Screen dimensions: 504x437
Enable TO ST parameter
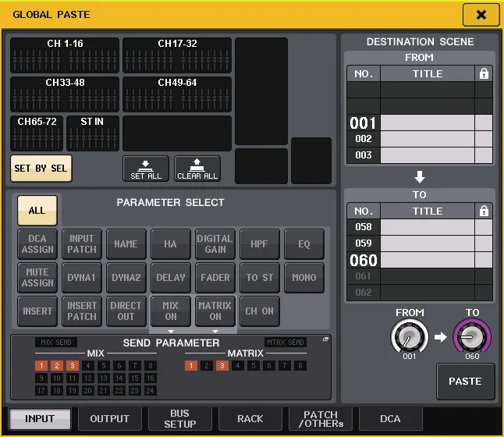(259, 278)
